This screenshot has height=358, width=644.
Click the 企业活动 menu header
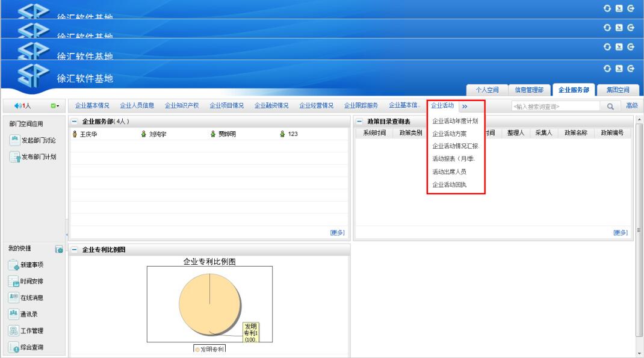coord(442,105)
